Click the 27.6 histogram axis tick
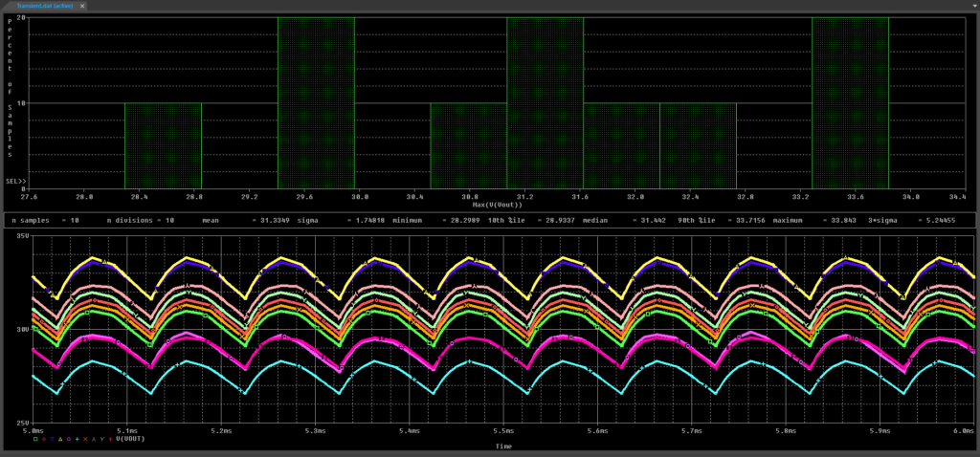The image size is (980, 457). 29,197
